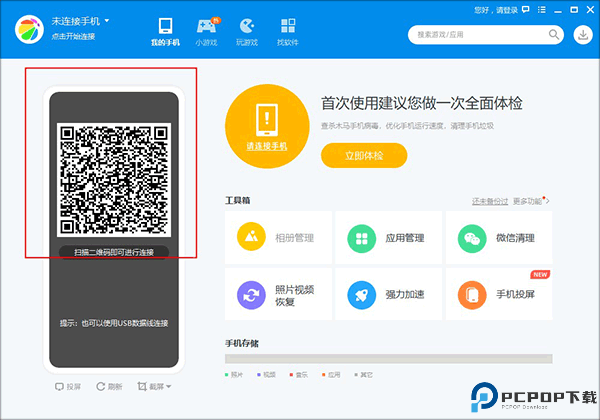
Task: Click the phone warning icon in the orange circle
Action: pos(267,120)
